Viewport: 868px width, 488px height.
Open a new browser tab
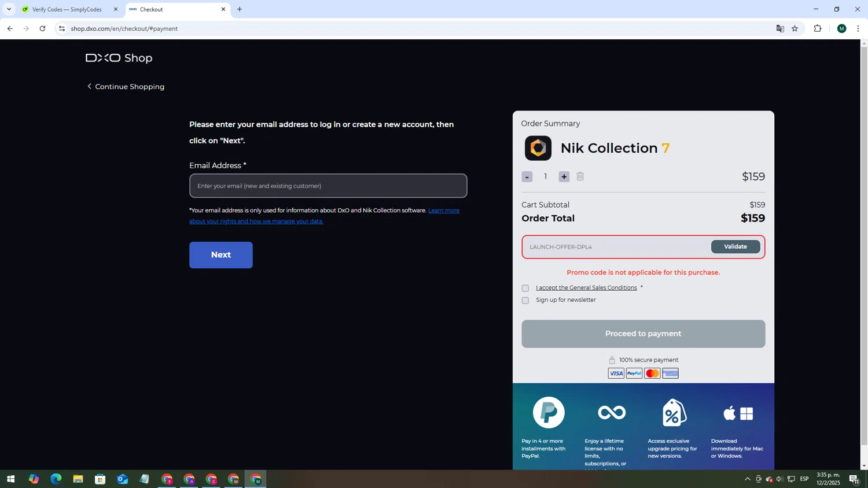(240, 9)
